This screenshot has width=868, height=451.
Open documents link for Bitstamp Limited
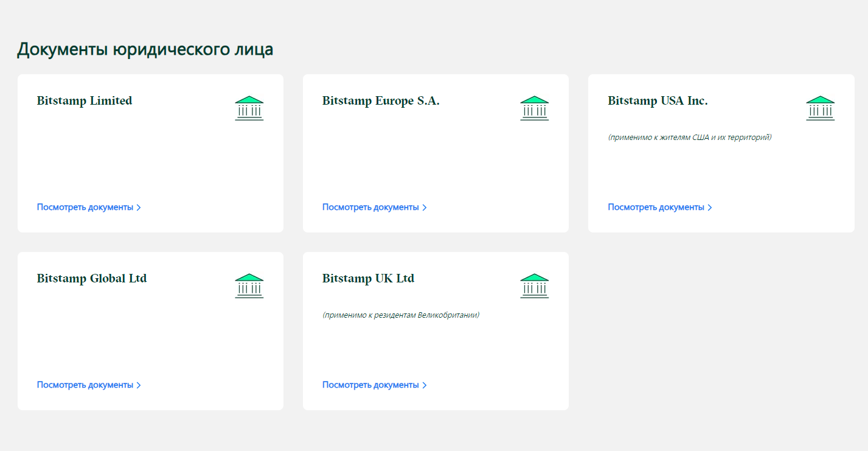click(x=89, y=207)
